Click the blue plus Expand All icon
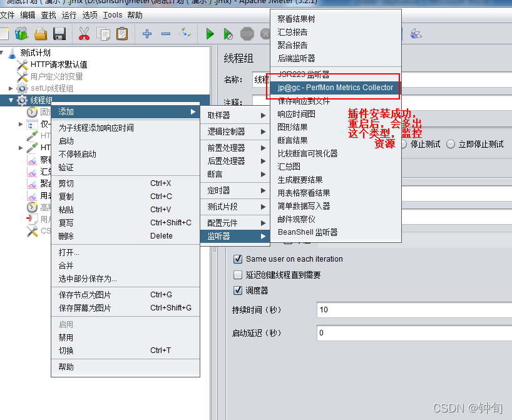The image size is (512, 420). tap(147, 34)
